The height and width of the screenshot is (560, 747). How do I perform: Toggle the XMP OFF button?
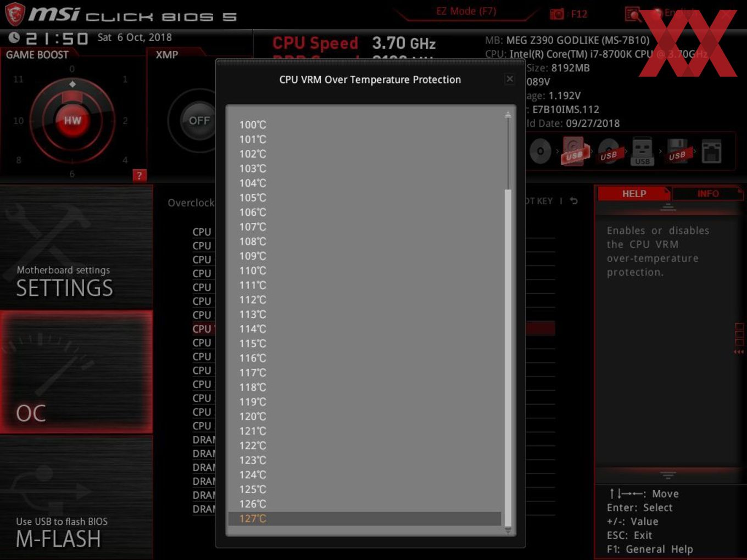199,120
